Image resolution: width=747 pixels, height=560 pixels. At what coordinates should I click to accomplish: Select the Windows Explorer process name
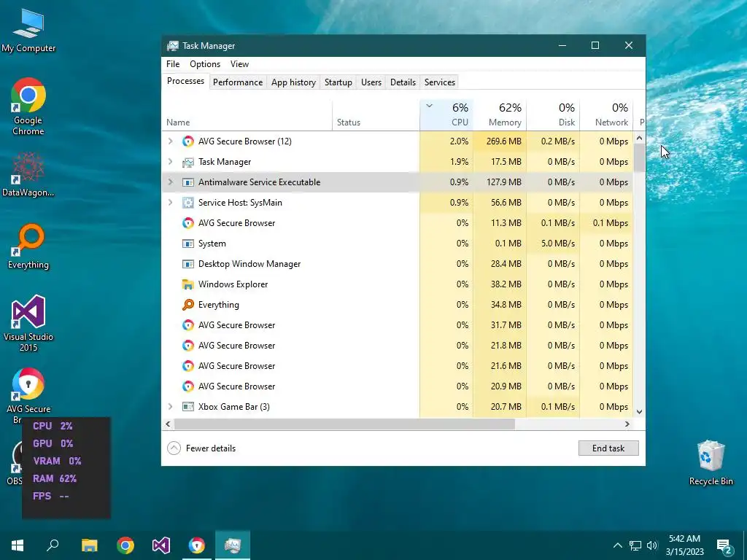tap(233, 284)
